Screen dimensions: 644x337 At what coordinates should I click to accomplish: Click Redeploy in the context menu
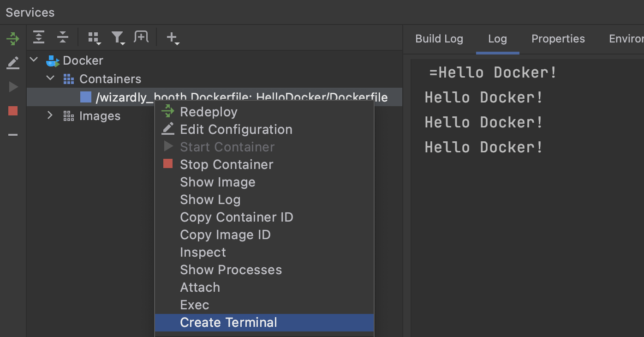[209, 112]
